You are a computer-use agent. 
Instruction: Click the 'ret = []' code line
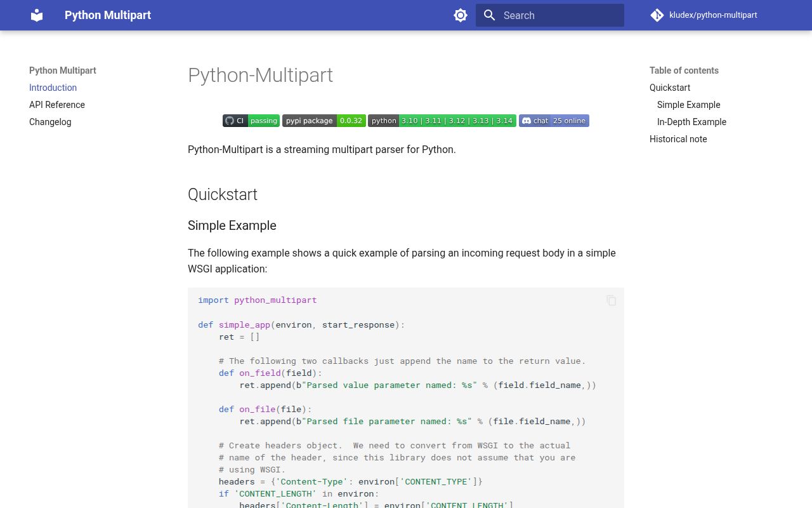point(239,337)
